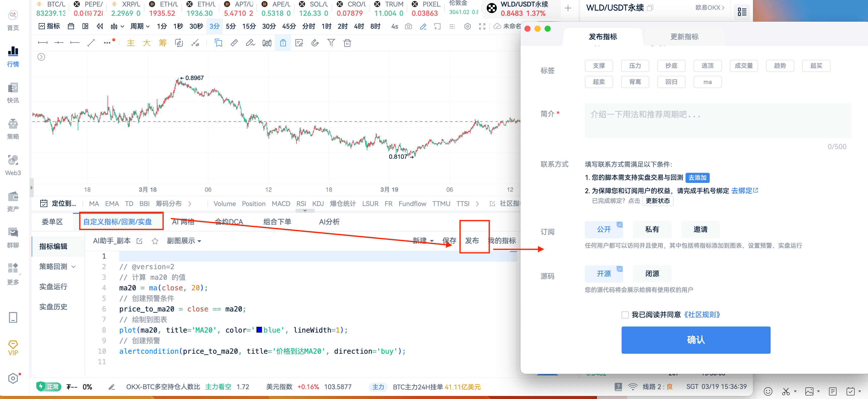868x399 pixels.
Task: Click the 简介 introduction text field
Action: click(718, 121)
